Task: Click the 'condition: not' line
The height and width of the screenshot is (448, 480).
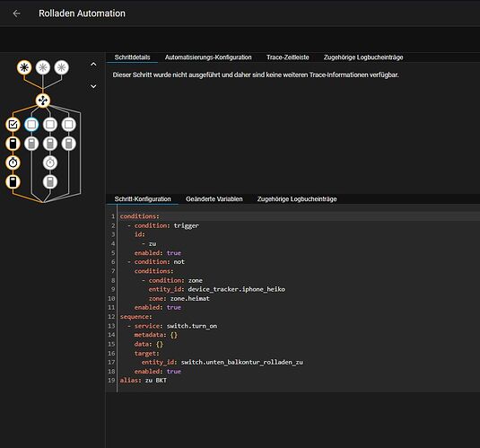Action: pos(156,262)
